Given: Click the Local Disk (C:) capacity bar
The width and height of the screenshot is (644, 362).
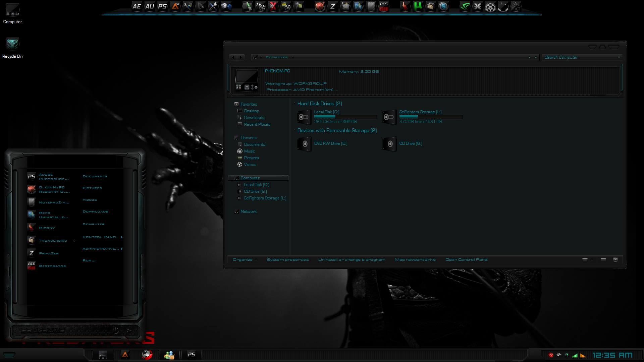Looking at the screenshot, I should [345, 117].
